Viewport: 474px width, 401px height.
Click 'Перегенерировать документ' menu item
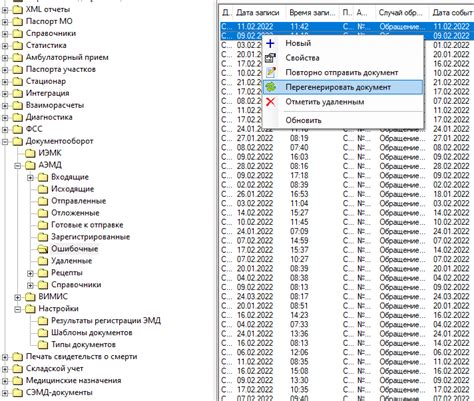point(343,87)
